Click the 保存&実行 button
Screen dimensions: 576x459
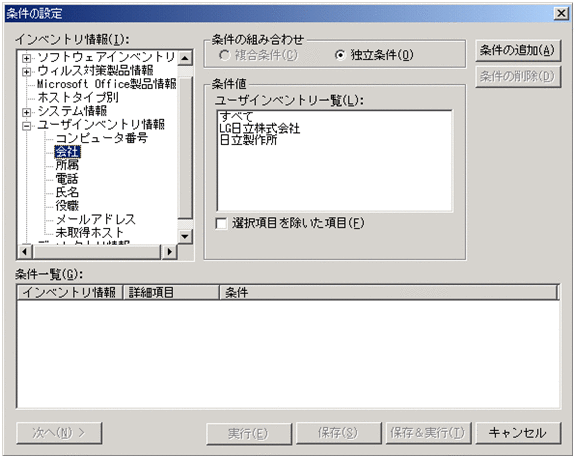428,433
